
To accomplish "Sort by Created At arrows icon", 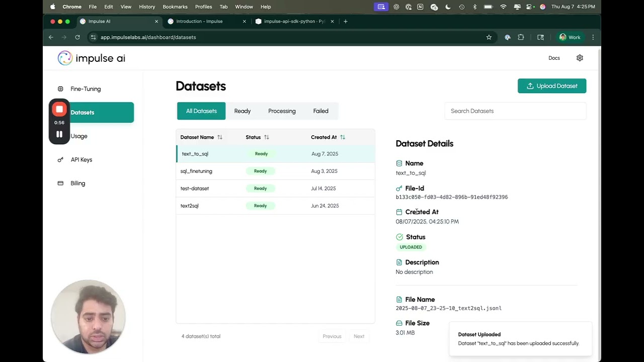I will 343,137.
